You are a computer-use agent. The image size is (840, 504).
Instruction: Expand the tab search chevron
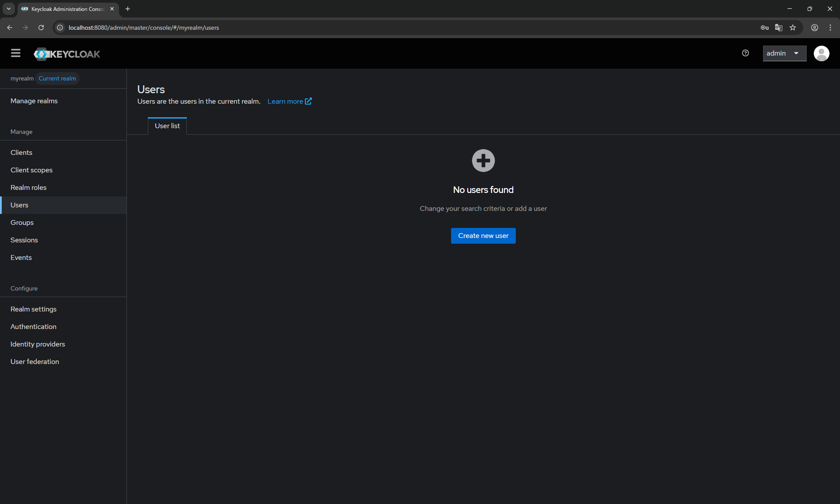(x=9, y=9)
